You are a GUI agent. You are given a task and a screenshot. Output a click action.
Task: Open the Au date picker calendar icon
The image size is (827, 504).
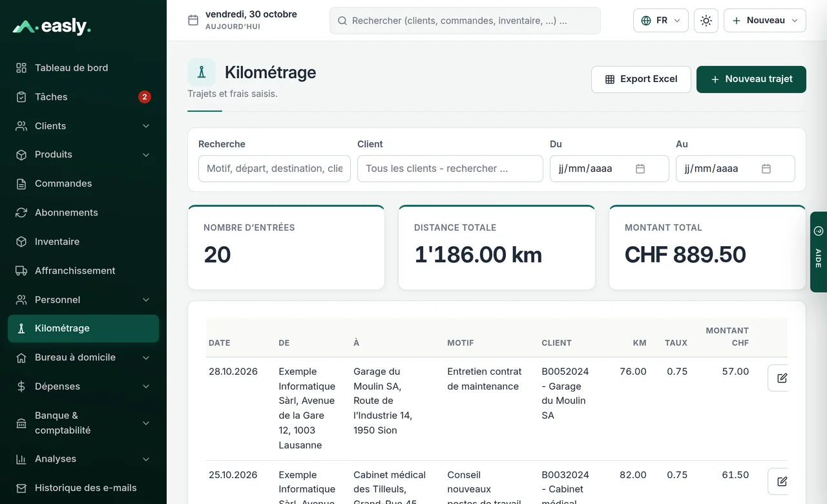pos(766,169)
